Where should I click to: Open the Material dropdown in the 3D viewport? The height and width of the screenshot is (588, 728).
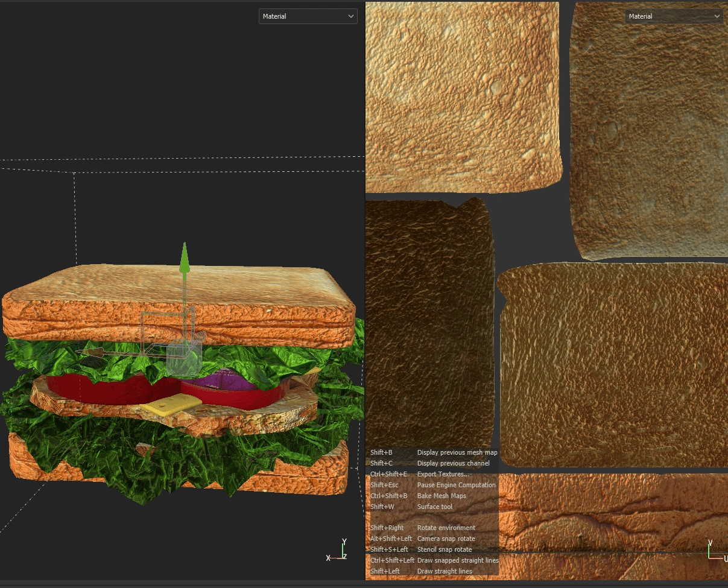point(308,16)
